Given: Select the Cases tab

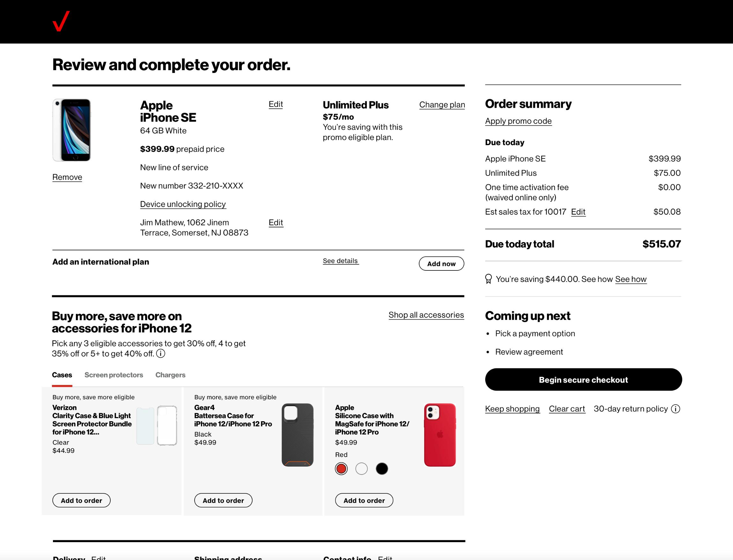Looking at the screenshot, I should tap(62, 375).
